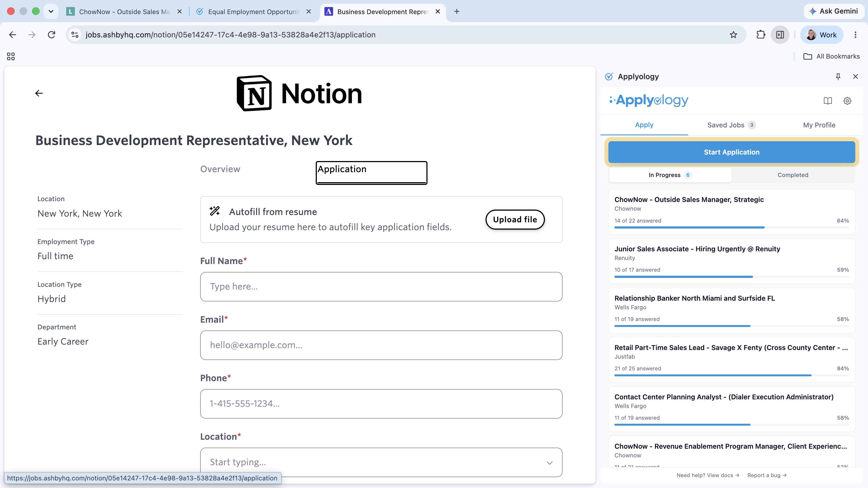Click the Email input field
This screenshot has height=488, width=868.
tap(381, 345)
